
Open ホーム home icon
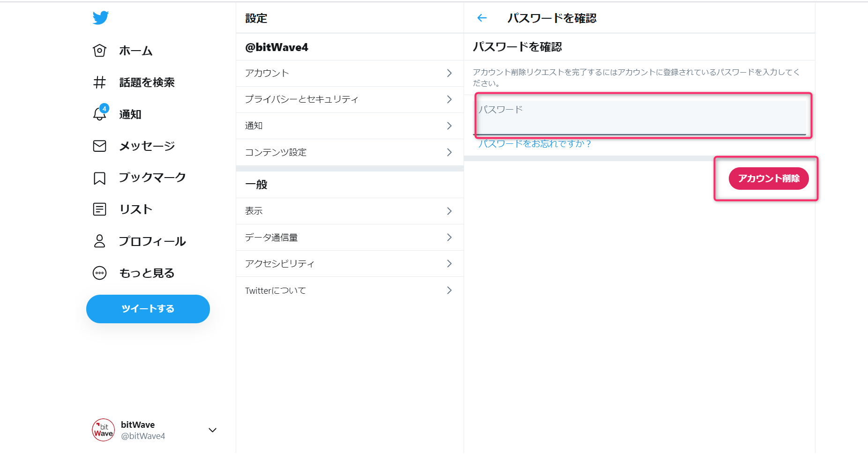coord(99,51)
